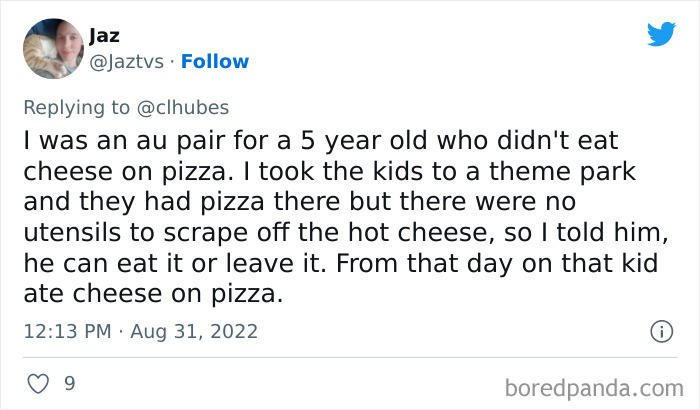The height and width of the screenshot is (410, 700).
Task: Open Jaz's profile picture
Action: [x=51, y=49]
